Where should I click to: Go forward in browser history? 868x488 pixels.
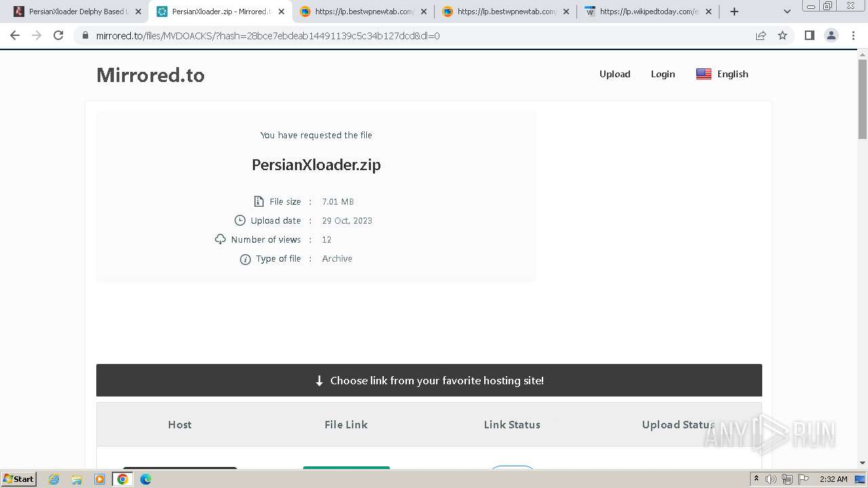point(37,35)
